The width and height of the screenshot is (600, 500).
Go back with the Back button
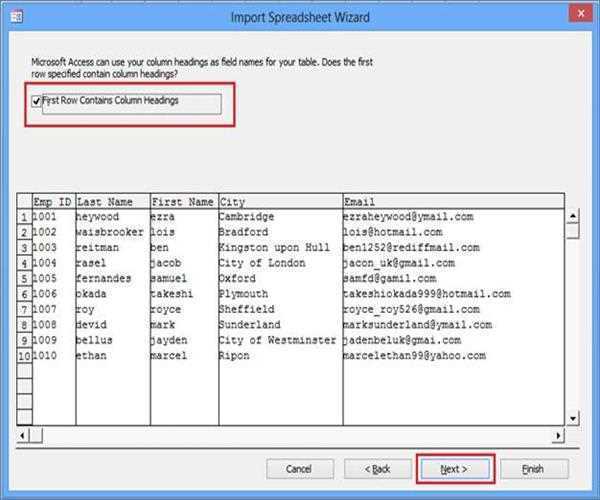(377, 468)
